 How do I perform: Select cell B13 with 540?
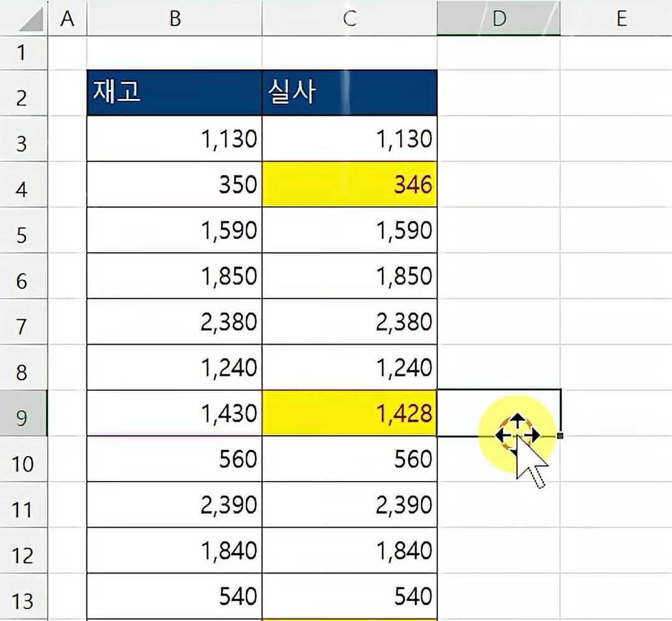[x=174, y=597]
